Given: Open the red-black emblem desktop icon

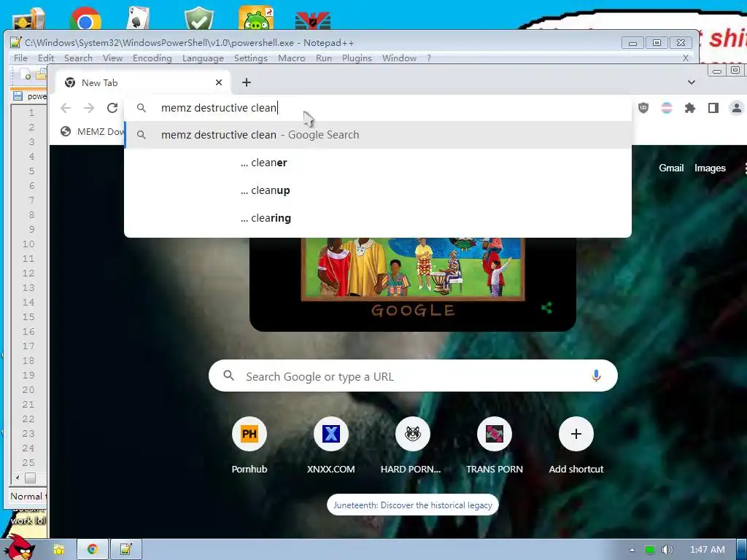Looking at the screenshot, I should tap(313, 20).
